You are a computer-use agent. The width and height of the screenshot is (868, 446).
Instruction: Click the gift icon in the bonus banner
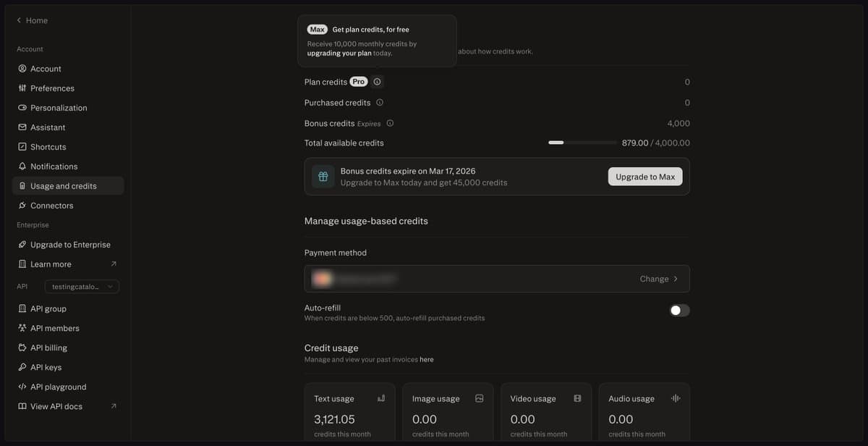click(x=322, y=176)
